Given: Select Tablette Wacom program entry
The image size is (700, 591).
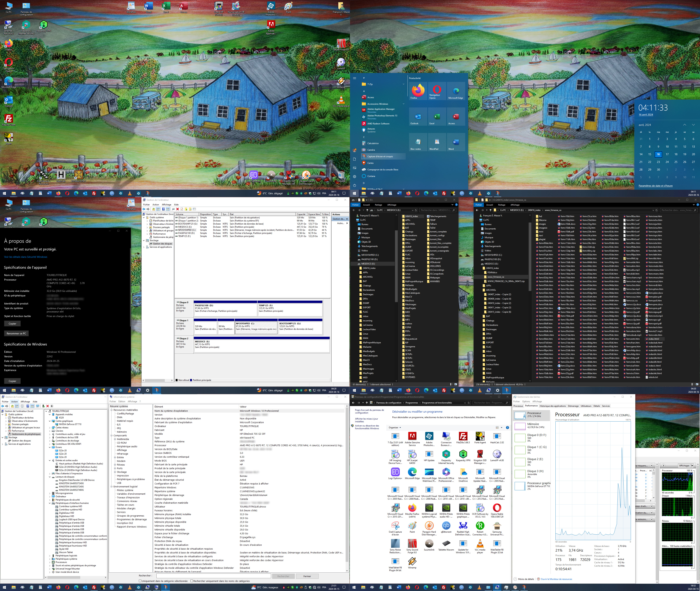Looking at the screenshot, I should [446, 545].
